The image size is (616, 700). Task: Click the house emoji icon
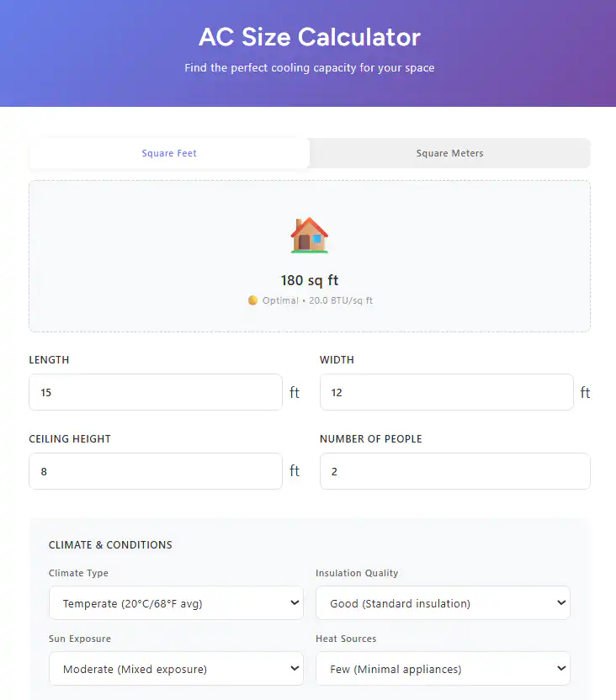click(310, 236)
